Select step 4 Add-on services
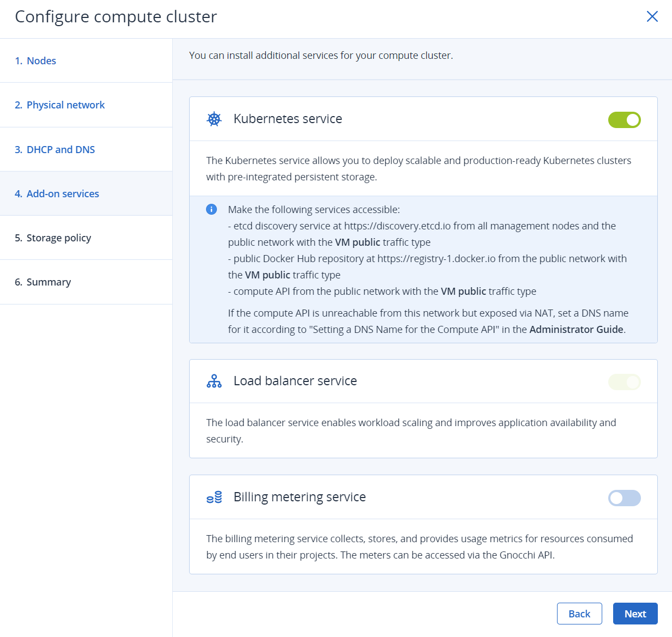 pyautogui.click(x=86, y=193)
